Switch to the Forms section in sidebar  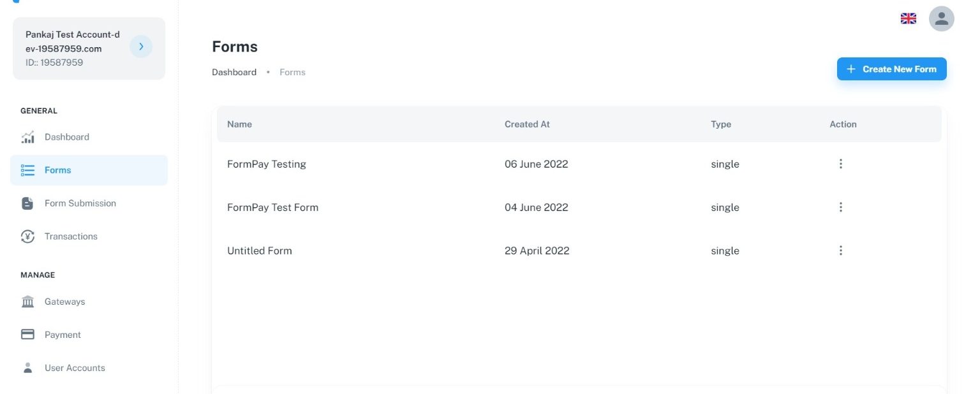(x=58, y=170)
